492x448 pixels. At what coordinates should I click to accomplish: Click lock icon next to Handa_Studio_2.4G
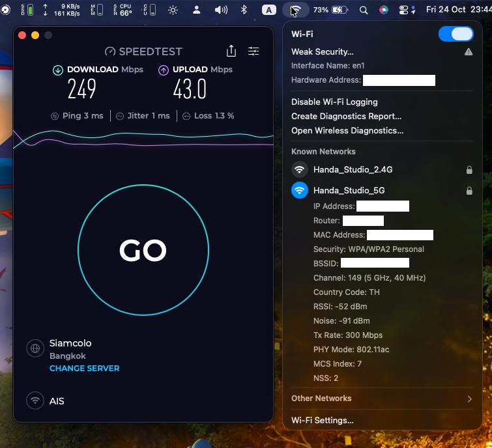click(469, 169)
